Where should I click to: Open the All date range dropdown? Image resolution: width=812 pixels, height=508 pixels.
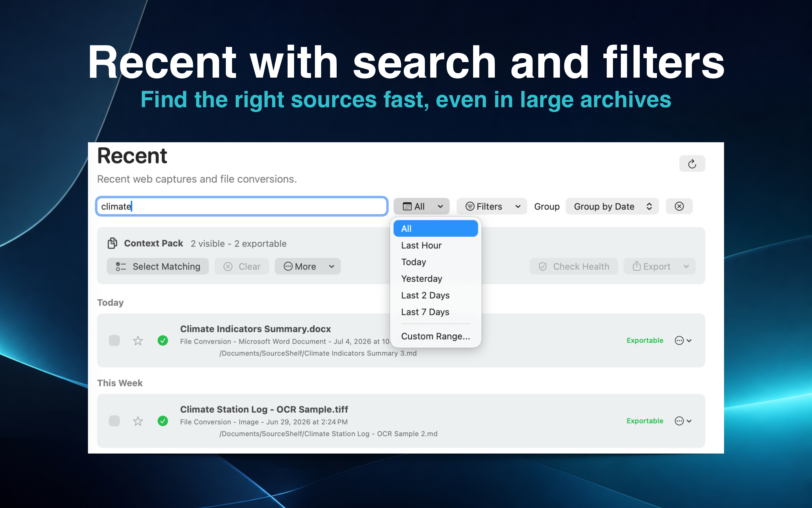422,206
